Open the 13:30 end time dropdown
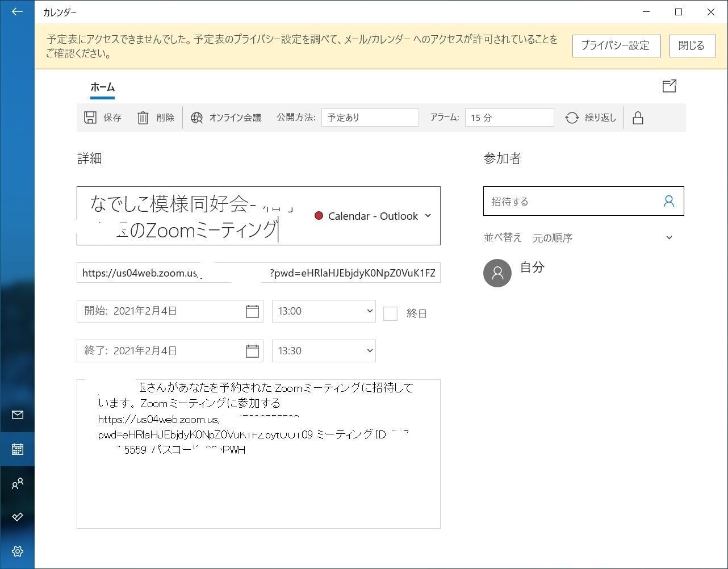728x569 pixels. coord(324,351)
